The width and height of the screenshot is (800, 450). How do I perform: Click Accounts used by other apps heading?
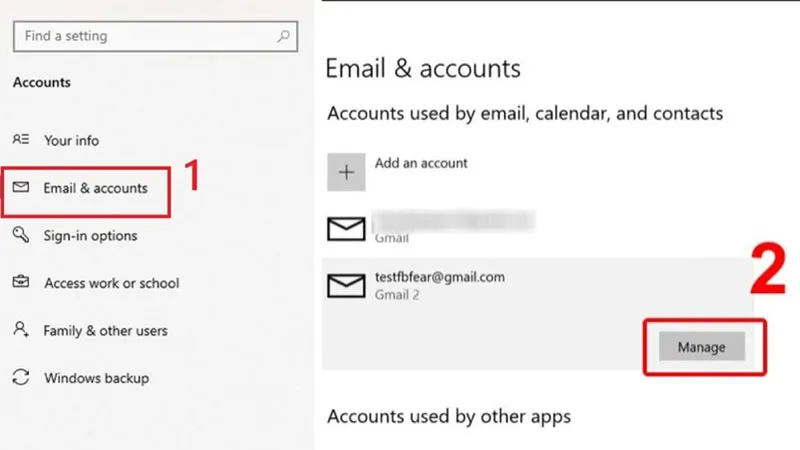(449, 416)
